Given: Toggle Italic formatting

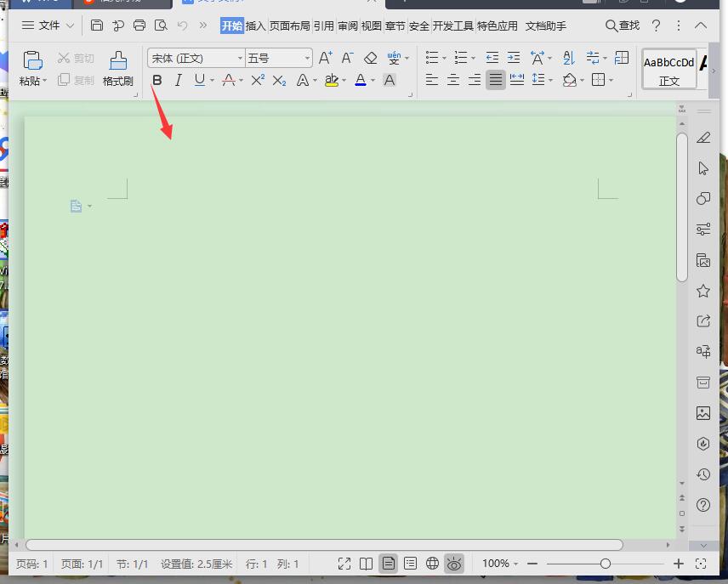Looking at the screenshot, I should tap(178, 80).
